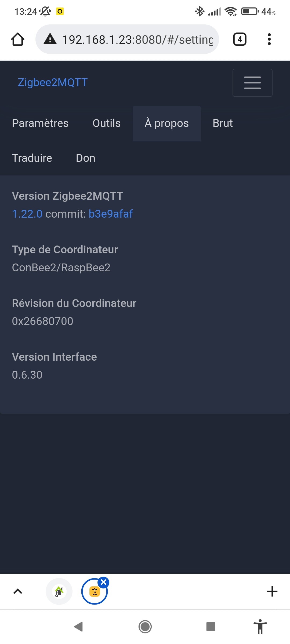290x644 pixels.
Task: Expand the hamburger navigation menu
Action: click(252, 83)
